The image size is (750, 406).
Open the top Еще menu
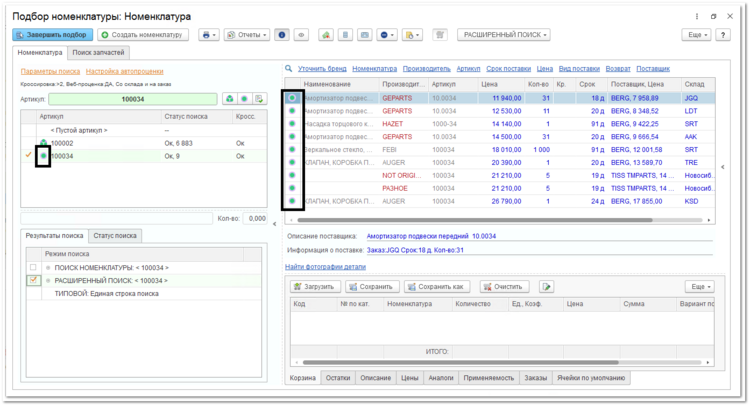697,35
